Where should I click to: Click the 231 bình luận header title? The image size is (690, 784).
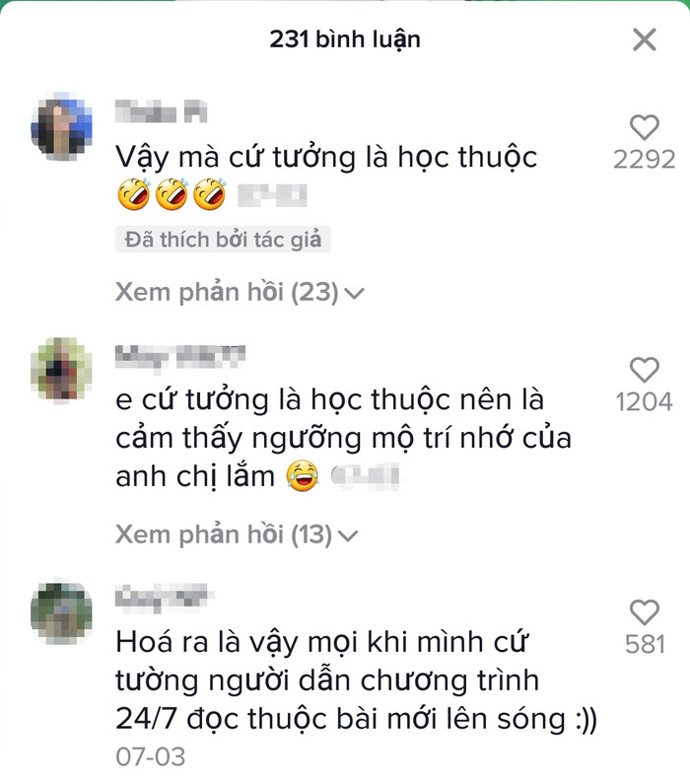[345, 39]
